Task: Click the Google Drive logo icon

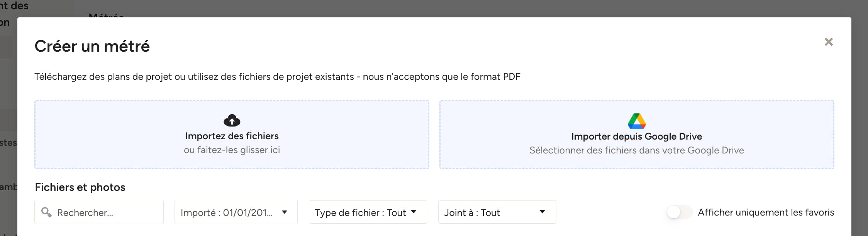Action: [x=637, y=121]
